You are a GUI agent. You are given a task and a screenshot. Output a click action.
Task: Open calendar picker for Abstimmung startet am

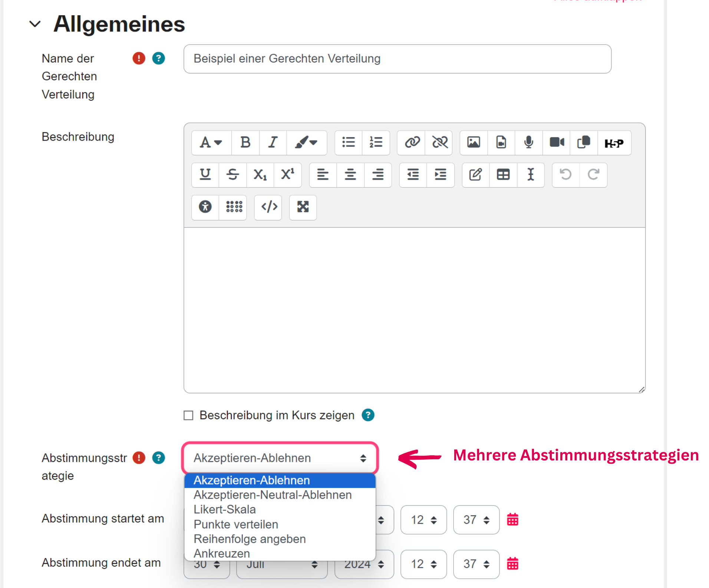pyautogui.click(x=512, y=520)
